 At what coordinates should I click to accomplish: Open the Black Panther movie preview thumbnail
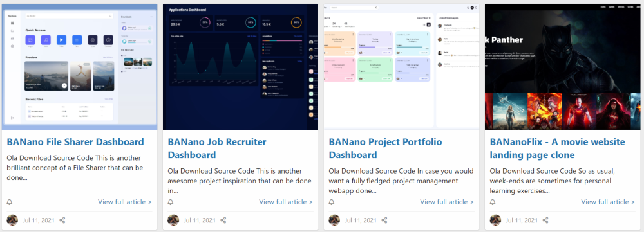(x=563, y=67)
